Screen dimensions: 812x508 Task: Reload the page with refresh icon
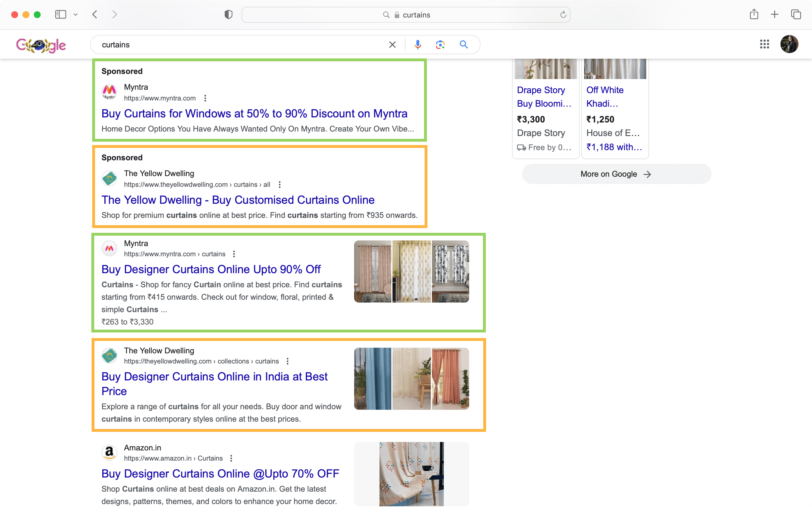tap(563, 14)
